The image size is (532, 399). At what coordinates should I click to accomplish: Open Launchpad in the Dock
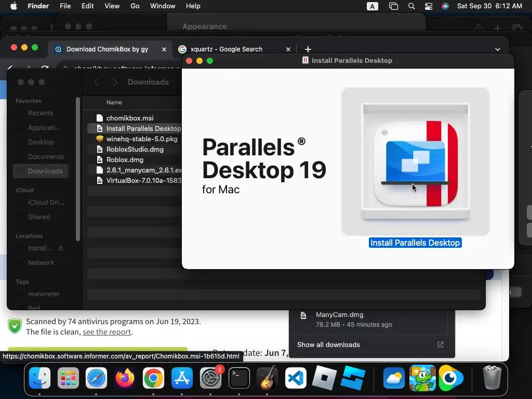(68, 378)
